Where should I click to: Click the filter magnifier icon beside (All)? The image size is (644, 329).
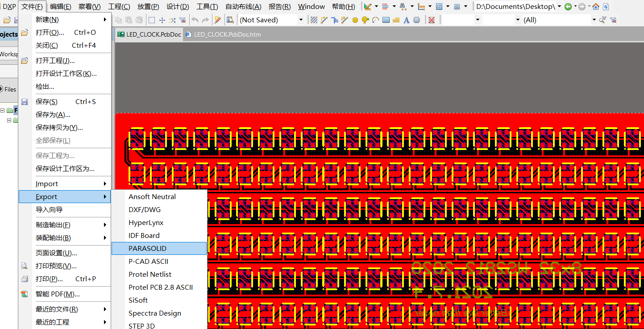tap(603, 20)
